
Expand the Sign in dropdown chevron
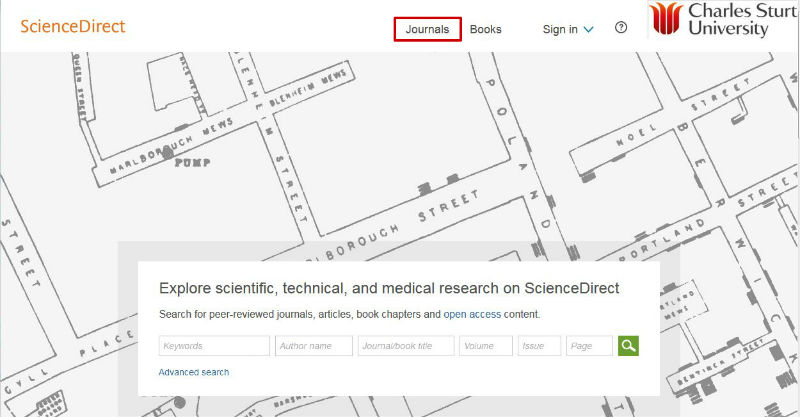point(588,30)
